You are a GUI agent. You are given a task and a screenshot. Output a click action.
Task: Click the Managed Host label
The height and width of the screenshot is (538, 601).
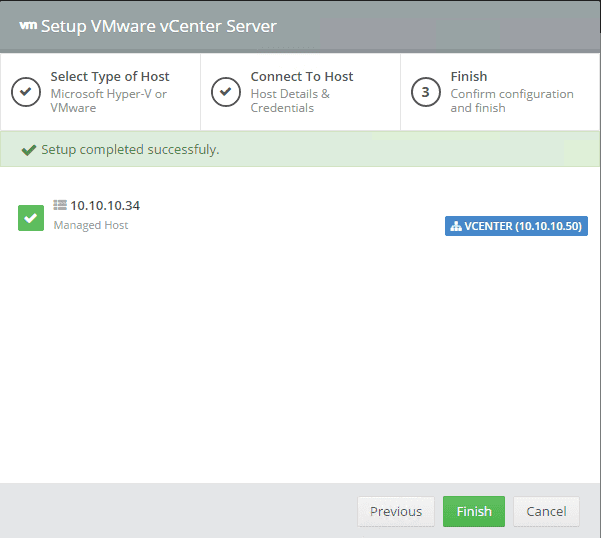tap(91, 225)
